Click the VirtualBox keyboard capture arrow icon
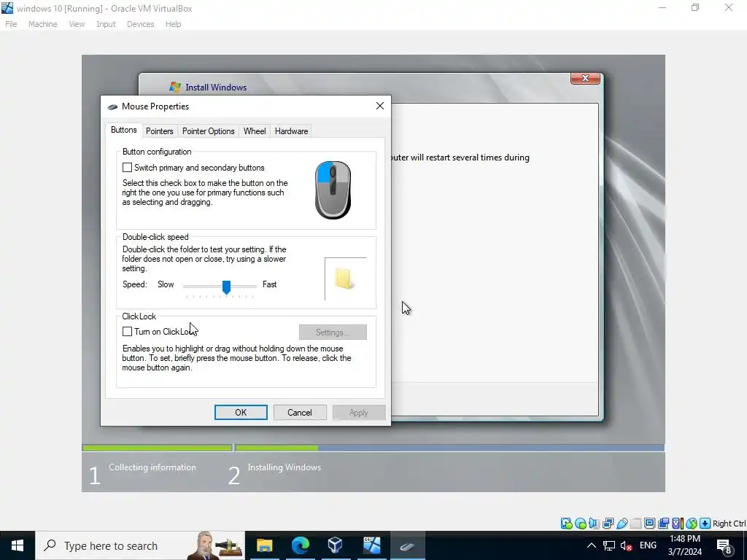Viewport: 747px width, 560px height. coord(705,524)
